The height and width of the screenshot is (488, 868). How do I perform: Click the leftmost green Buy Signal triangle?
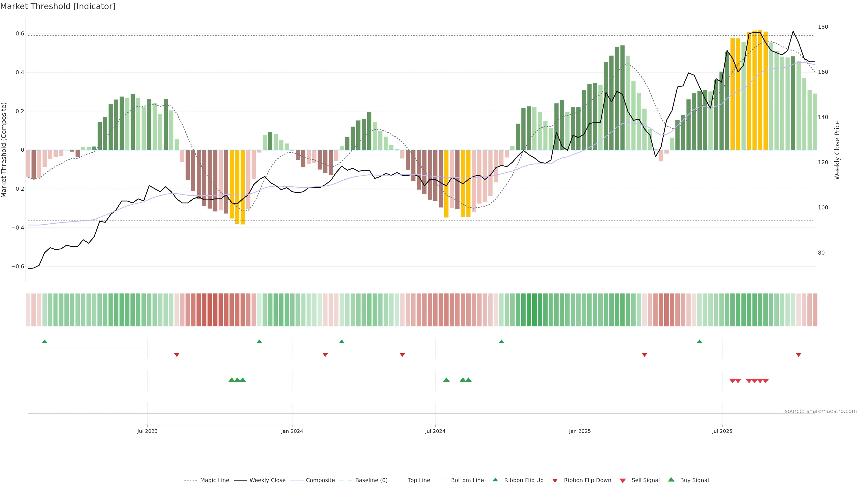pyautogui.click(x=231, y=380)
